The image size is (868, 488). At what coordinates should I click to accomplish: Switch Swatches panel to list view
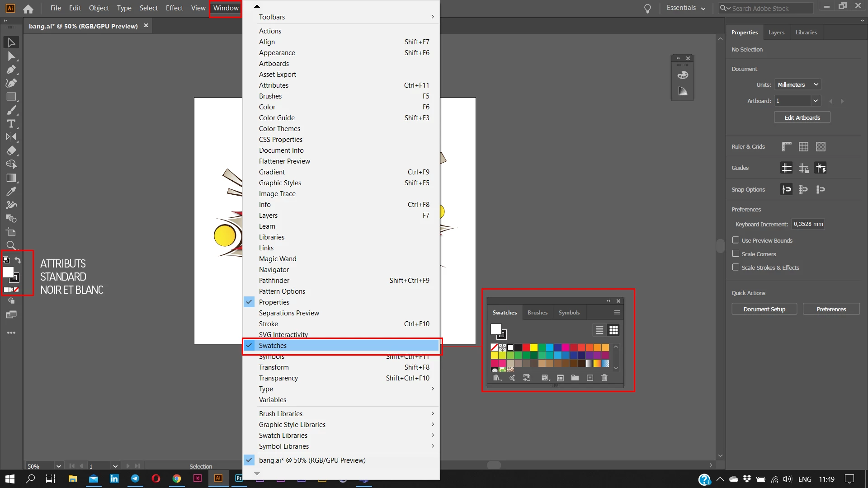(599, 330)
